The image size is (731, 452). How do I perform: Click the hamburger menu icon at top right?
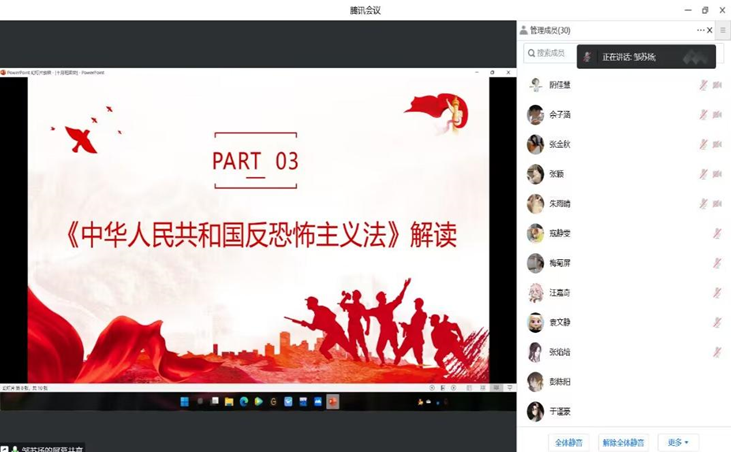coord(723,30)
